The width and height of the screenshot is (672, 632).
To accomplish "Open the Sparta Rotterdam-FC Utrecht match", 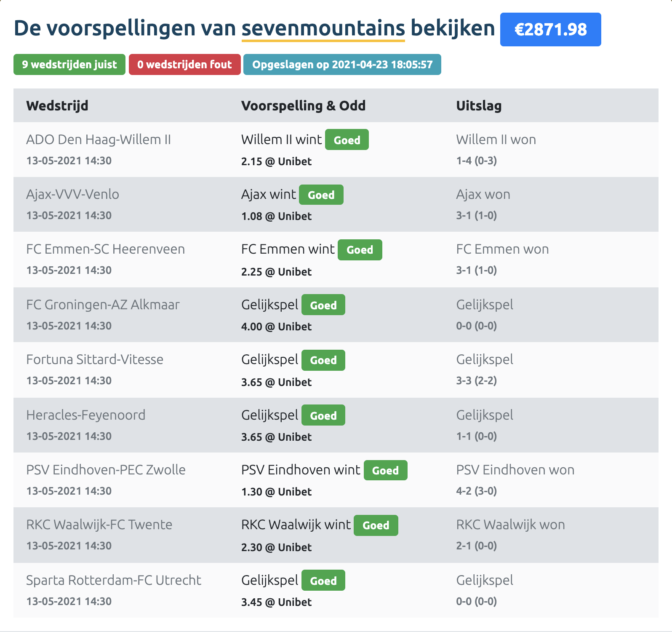I will pyautogui.click(x=114, y=580).
